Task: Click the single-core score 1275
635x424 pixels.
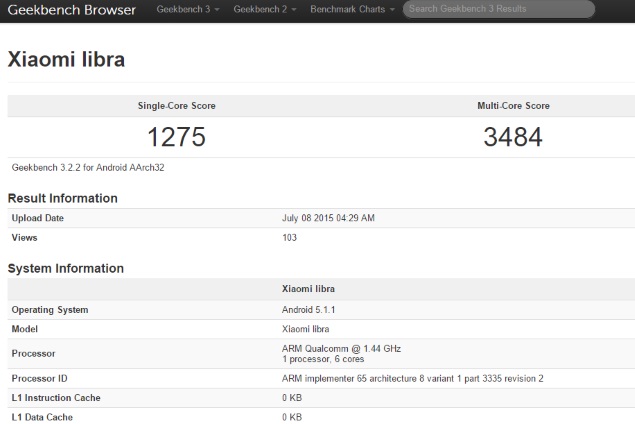Action: pos(176,137)
